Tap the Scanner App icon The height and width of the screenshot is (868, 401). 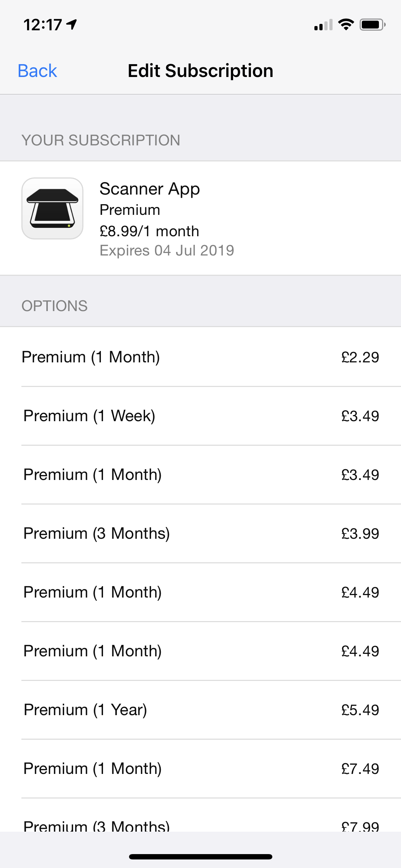tap(52, 208)
